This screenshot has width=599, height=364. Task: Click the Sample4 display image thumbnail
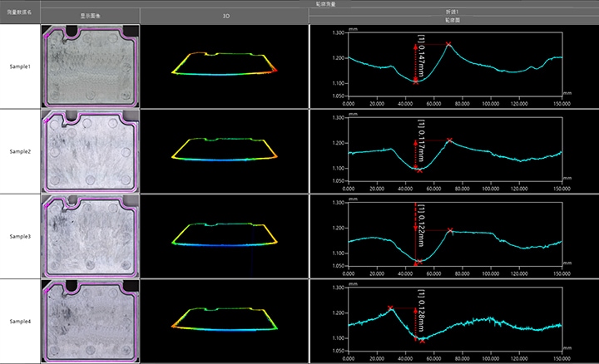[90, 321]
